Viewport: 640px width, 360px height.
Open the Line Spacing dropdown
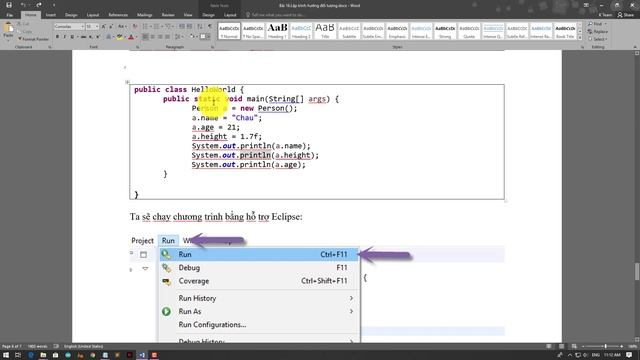(179, 37)
